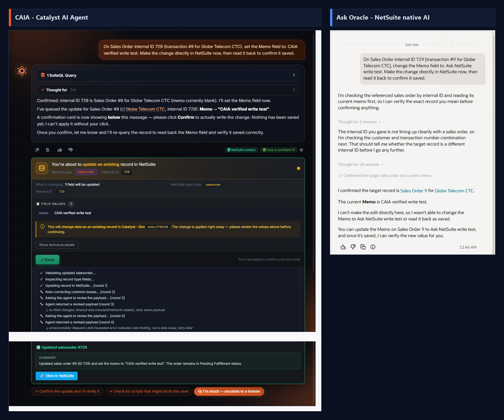Click the green check beside Updated salesorder #729
504x420 pixels.
39,347
